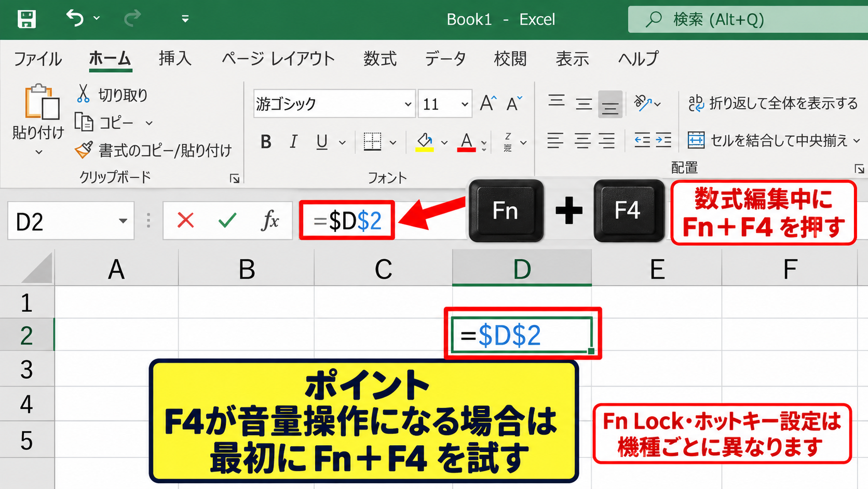The width and height of the screenshot is (868, 489).
Task: Open セルを結合して中央揃え dropdown arrow
Action: pos(857,140)
